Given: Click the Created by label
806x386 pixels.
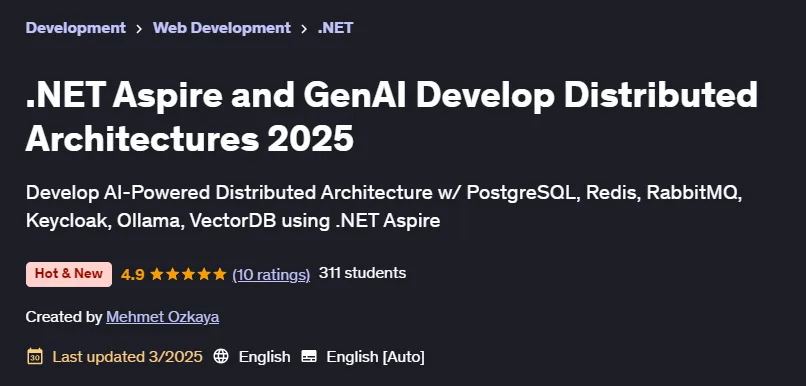Looking at the screenshot, I should coord(64,317).
